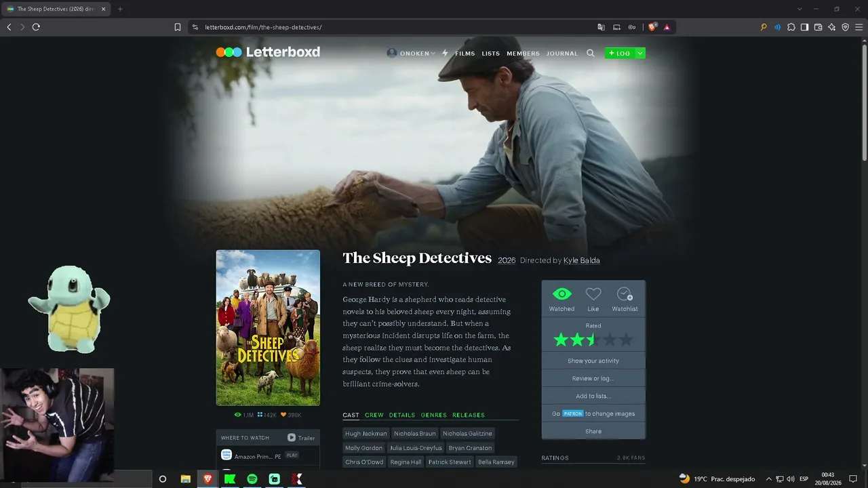Go to the Letterboxd home logo
Viewport: 868px width, 488px height.
click(x=268, y=52)
